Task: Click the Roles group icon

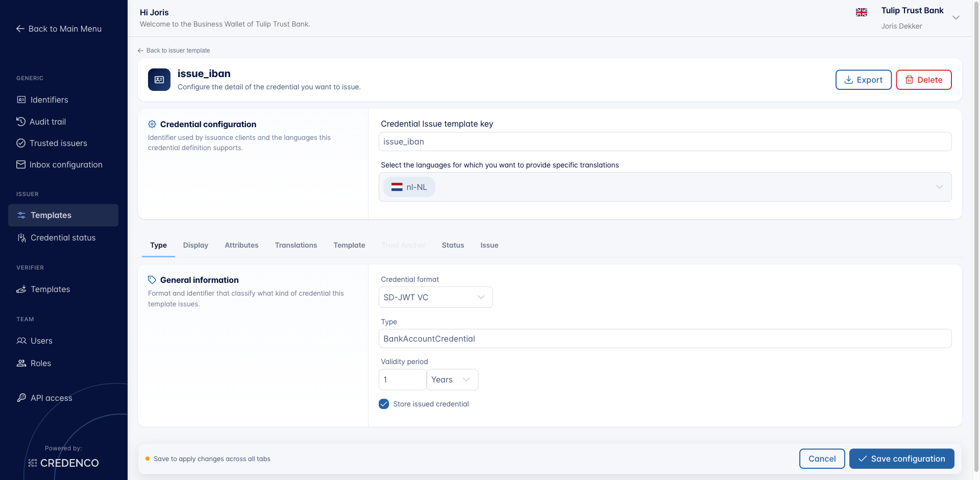Action: pyautogui.click(x=21, y=363)
